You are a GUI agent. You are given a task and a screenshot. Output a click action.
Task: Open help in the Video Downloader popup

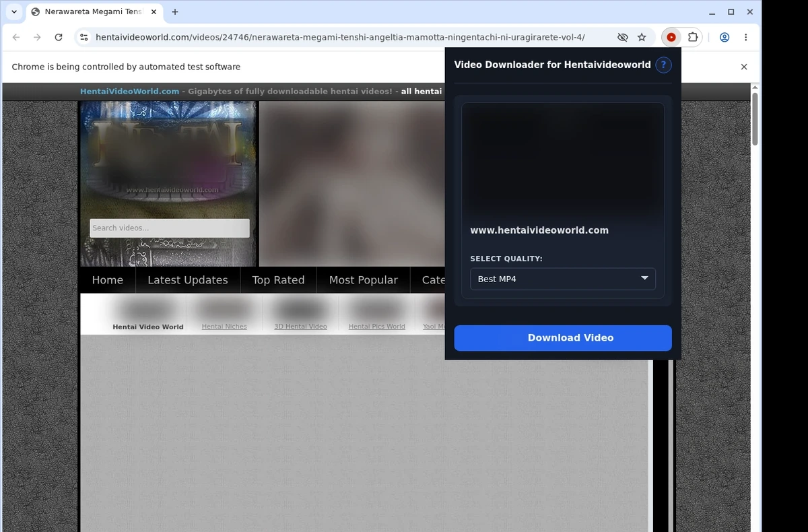pos(663,65)
